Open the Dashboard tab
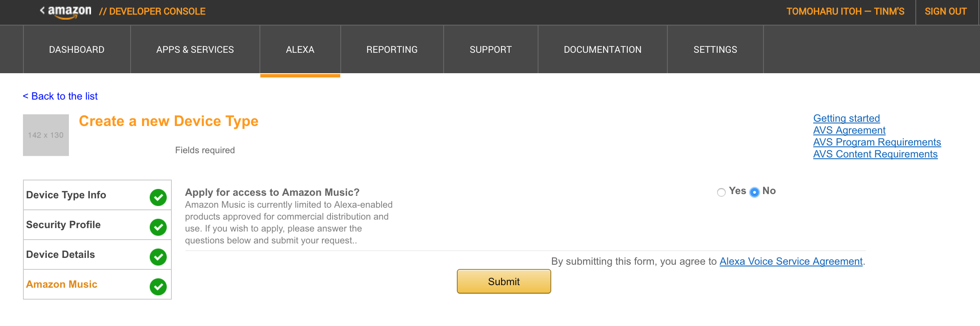980x326 pixels. point(77,49)
